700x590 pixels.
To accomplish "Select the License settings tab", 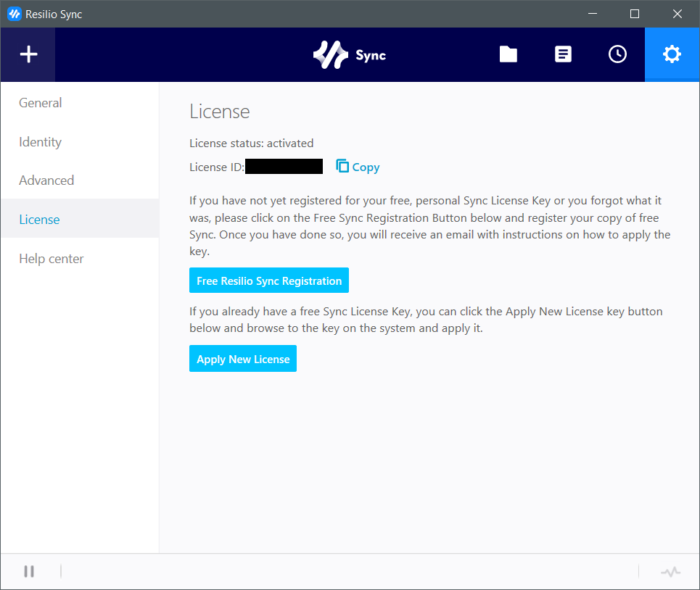I will point(80,219).
